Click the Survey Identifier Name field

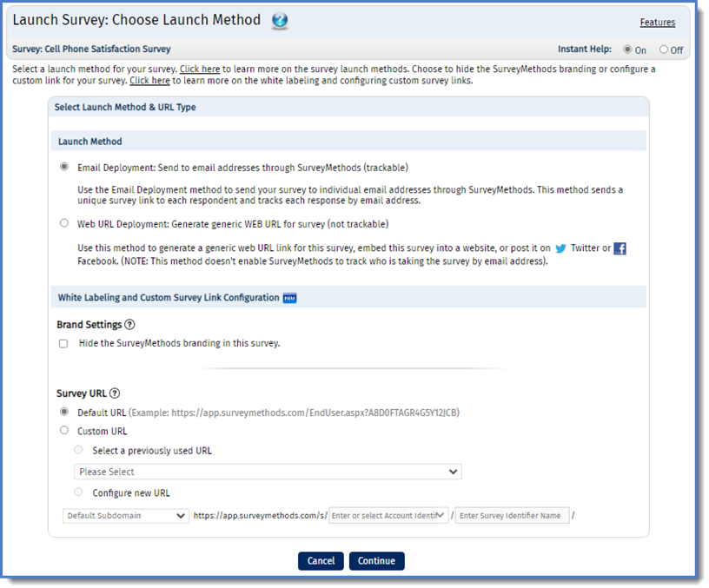[512, 516]
